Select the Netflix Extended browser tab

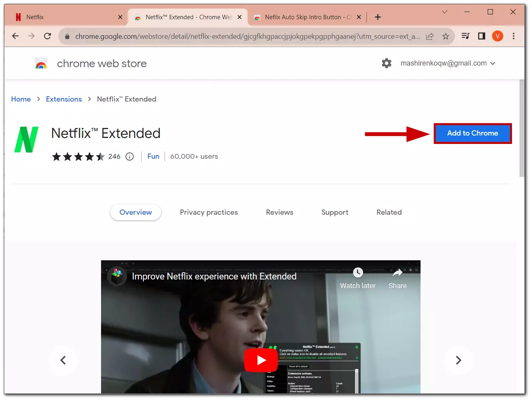(x=187, y=17)
